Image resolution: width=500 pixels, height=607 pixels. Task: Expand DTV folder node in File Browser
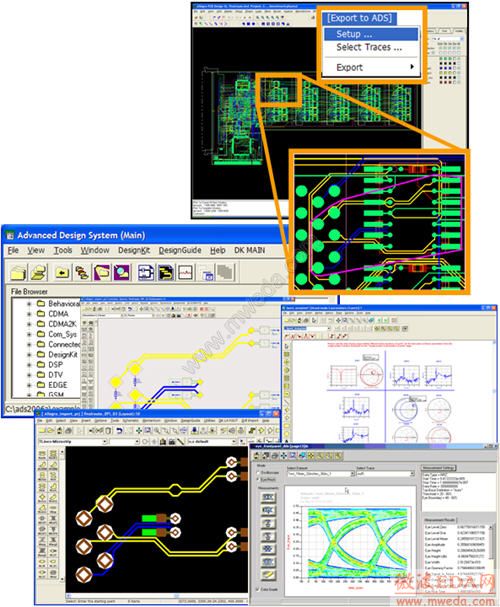pos(29,375)
